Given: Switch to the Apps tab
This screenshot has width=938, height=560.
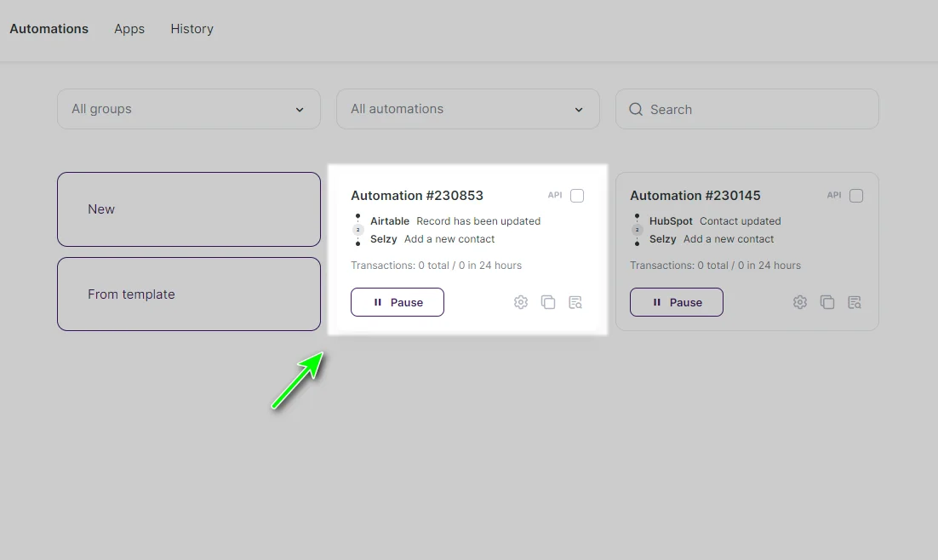Looking at the screenshot, I should coord(129,28).
